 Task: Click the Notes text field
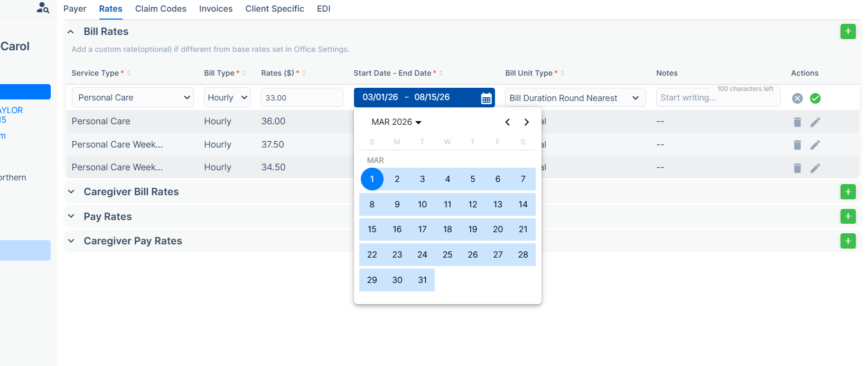tap(718, 97)
